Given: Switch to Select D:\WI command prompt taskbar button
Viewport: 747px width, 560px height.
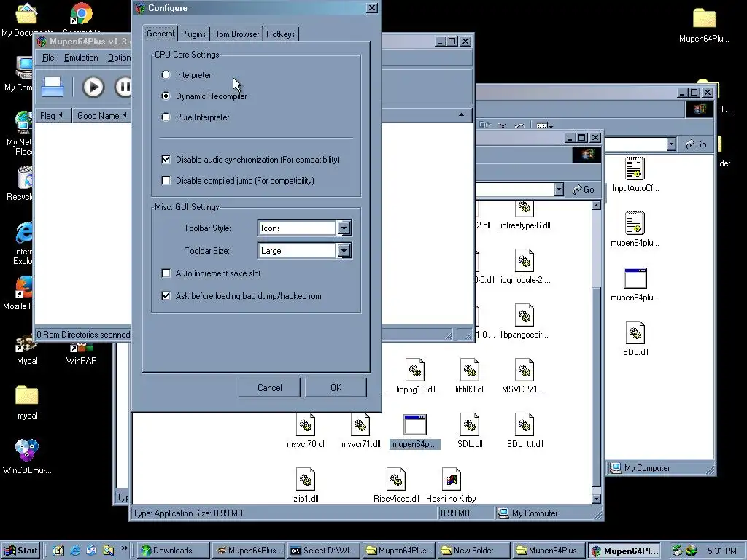Looking at the screenshot, I should 323,551.
